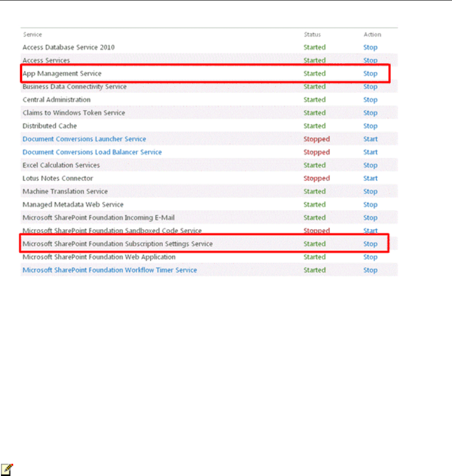452x476 pixels.
Task: Start the Lotus Notes Connector
Action: [x=370, y=178]
